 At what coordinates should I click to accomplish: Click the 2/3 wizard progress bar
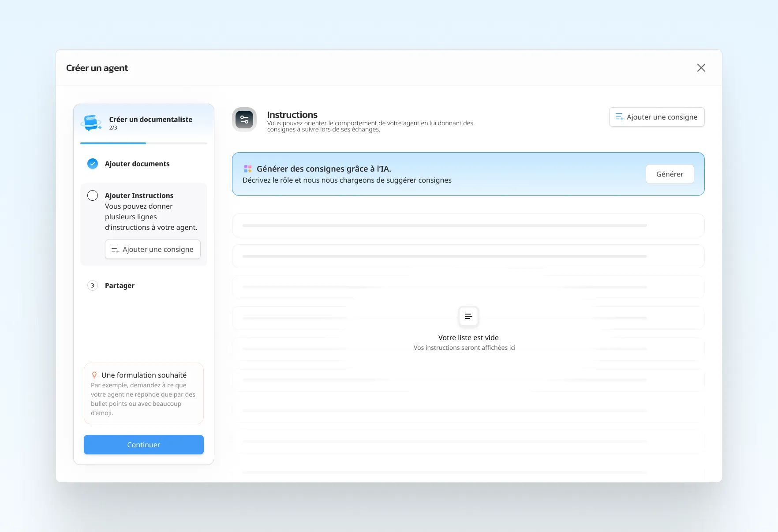[144, 143]
